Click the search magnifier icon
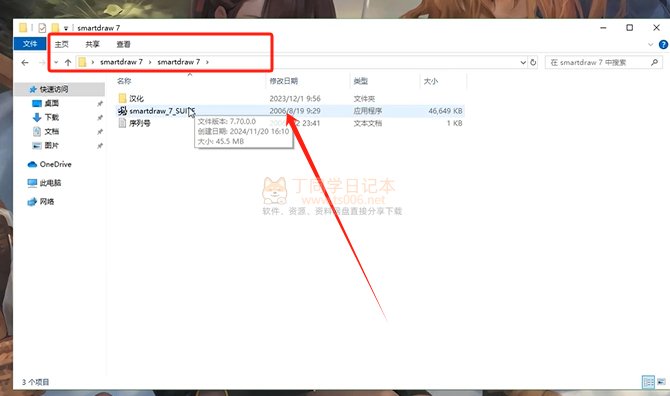This screenshot has height=396, width=670. click(x=655, y=62)
